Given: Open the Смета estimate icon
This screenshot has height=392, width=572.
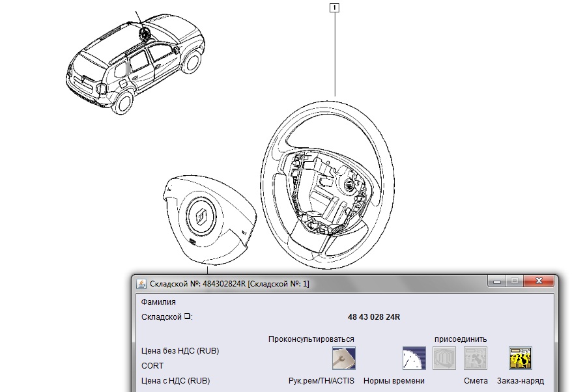Looking at the screenshot, I should tap(476, 358).
